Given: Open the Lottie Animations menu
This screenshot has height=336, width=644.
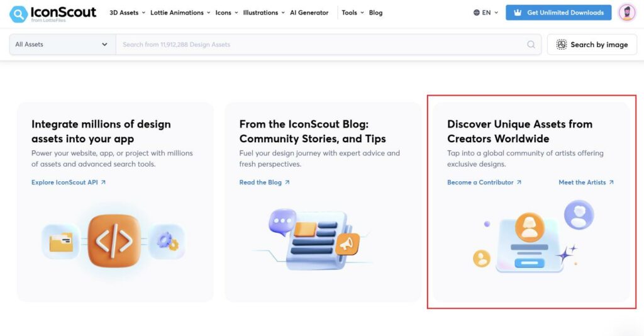Looking at the screenshot, I should tap(180, 13).
